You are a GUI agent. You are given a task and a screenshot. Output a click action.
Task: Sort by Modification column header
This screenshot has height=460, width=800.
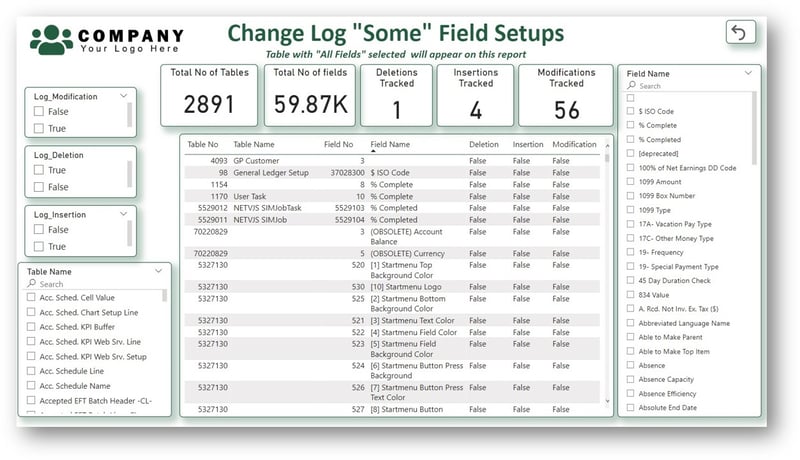[574, 144]
